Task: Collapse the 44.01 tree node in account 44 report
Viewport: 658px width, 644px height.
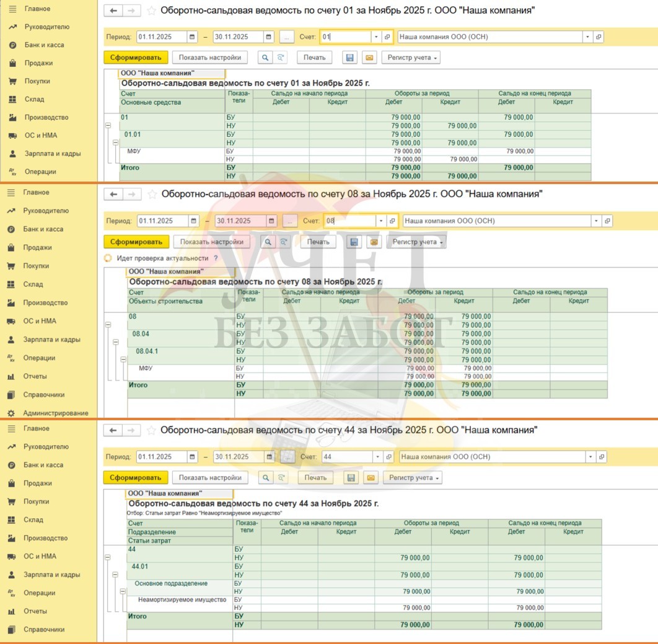Action: pos(115,575)
